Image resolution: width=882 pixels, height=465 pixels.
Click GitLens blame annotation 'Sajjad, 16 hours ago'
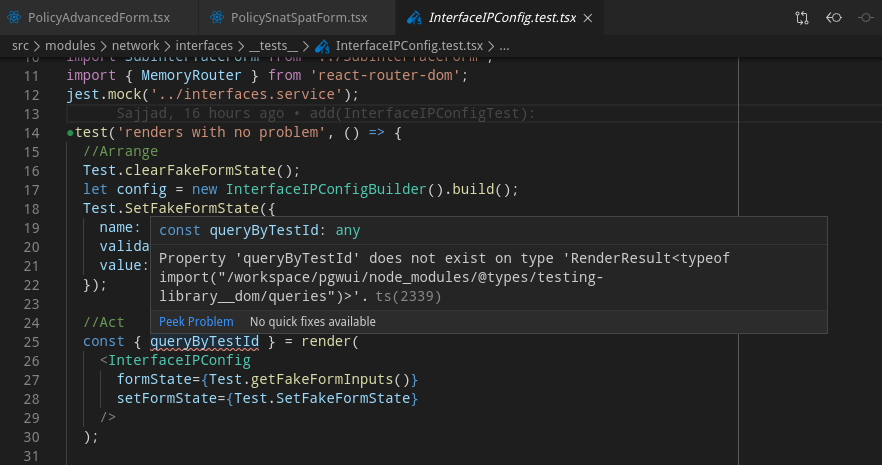pyautogui.click(x=200, y=114)
